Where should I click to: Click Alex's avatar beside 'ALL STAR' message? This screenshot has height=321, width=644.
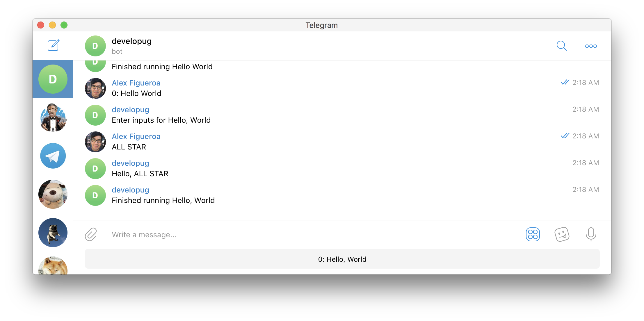click(95, 142)
